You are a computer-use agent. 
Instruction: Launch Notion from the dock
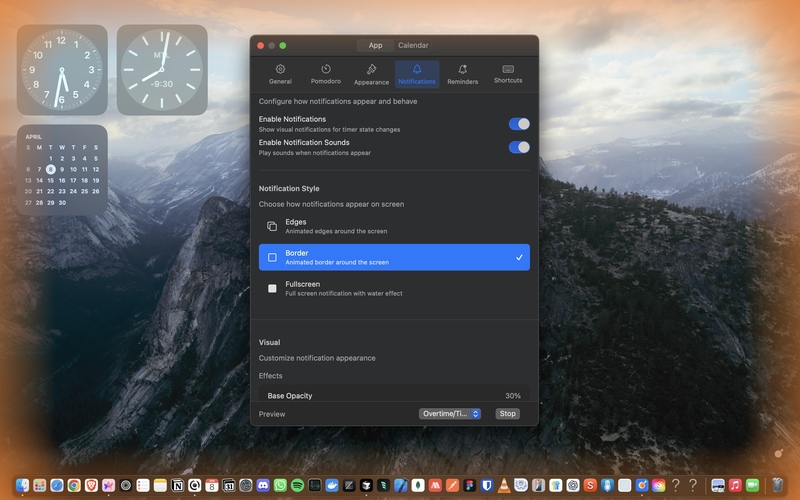click(177, 485)
